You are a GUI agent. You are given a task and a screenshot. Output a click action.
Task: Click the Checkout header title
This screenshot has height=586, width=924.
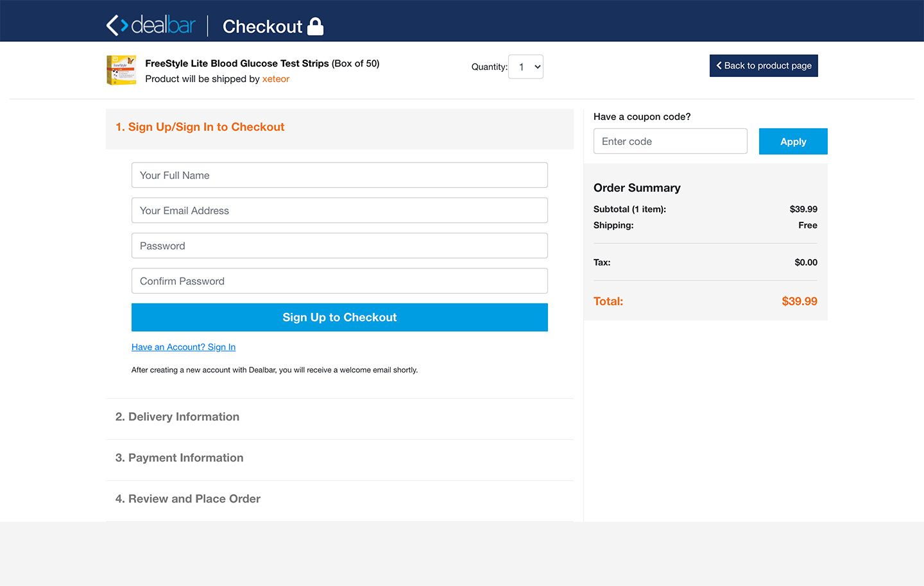coord(262,27)
